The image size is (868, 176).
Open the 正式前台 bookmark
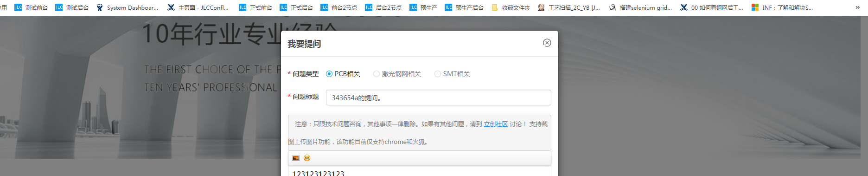pos(255,7)
